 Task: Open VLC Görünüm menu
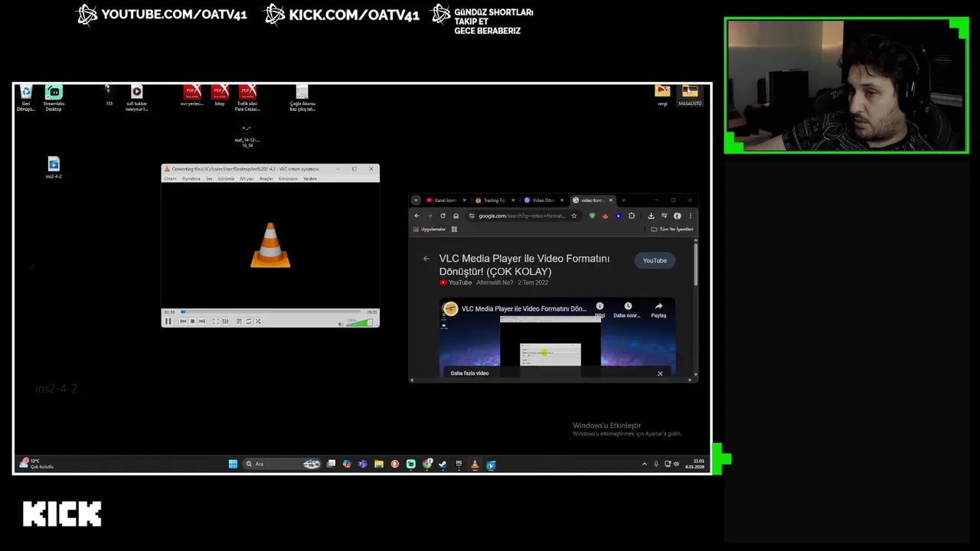coord(288,178)
